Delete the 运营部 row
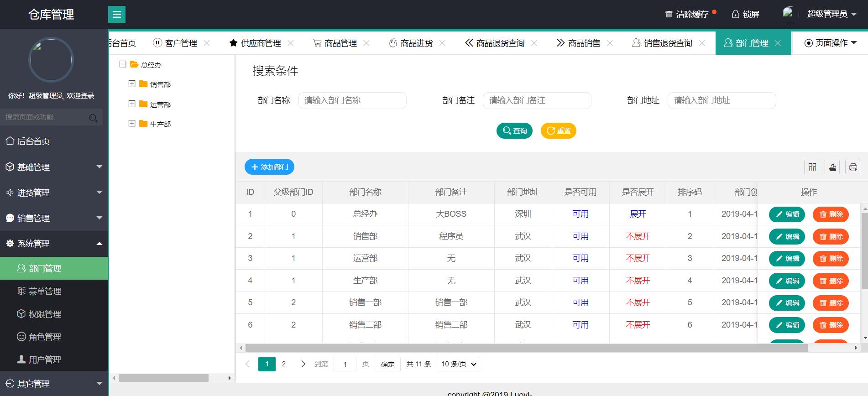Viewport: 868px width, 396px height. (831, 259)
